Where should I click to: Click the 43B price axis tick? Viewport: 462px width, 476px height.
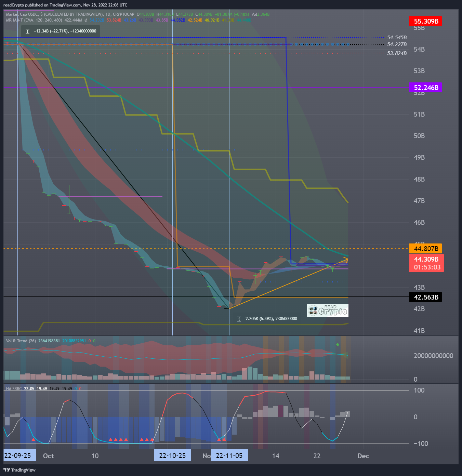pos(419,287)
